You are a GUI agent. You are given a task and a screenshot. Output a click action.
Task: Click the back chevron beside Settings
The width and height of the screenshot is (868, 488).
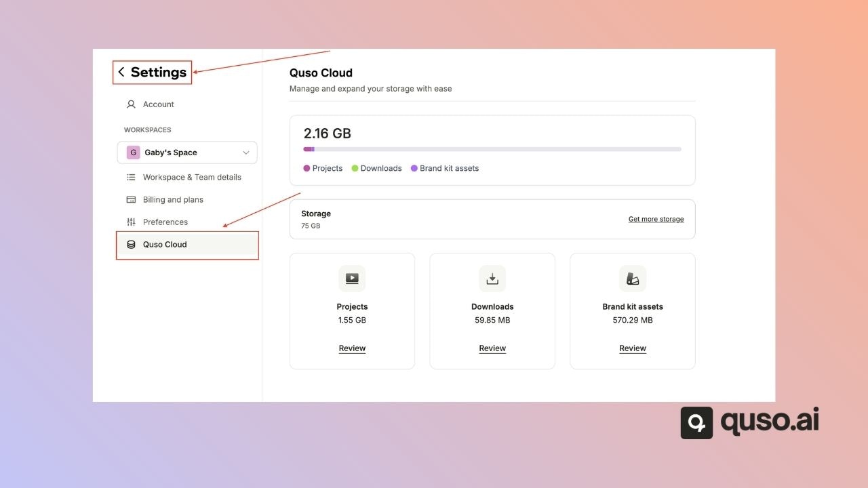click(x=121, y=72)
